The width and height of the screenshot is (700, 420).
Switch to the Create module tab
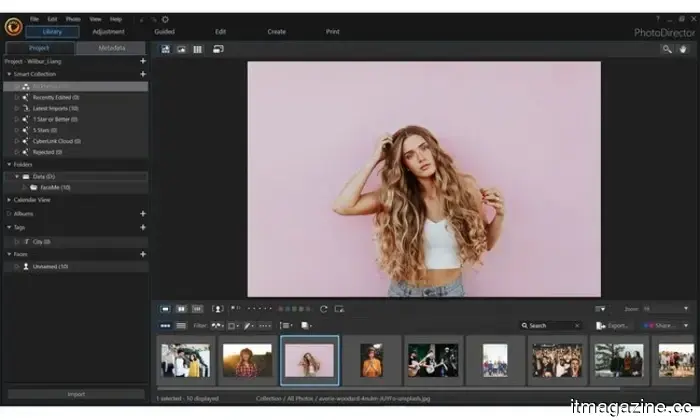point(277,32)
